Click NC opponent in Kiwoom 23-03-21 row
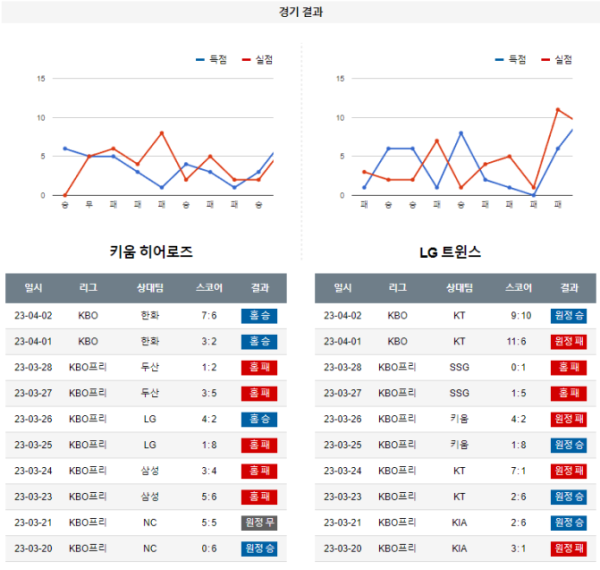The height and width of the screenshot is (570, 600). pyautogui.click(x=150, y=523)
